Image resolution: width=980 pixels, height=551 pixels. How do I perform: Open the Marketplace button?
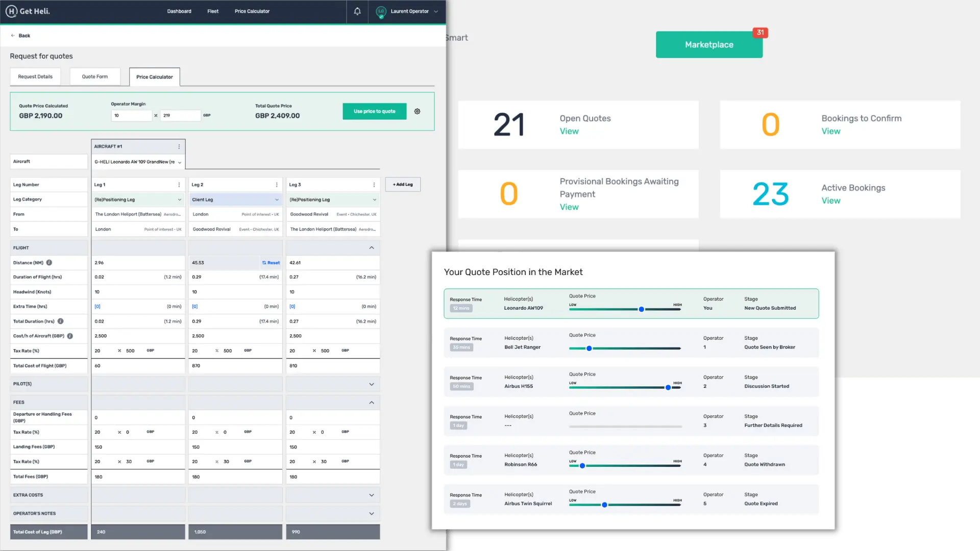point(708,45)
